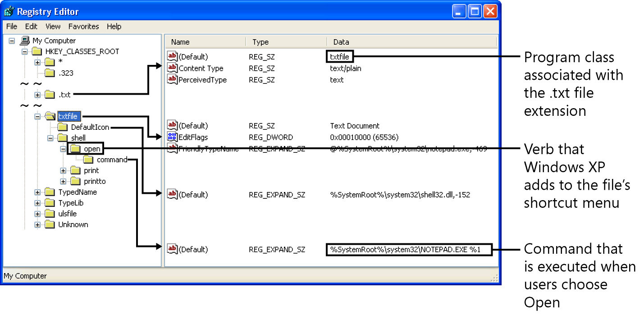The height and width of the screenshot is (320, 644).
Task: Collapse the My Computer root node
Action: [x=12, y=41]
